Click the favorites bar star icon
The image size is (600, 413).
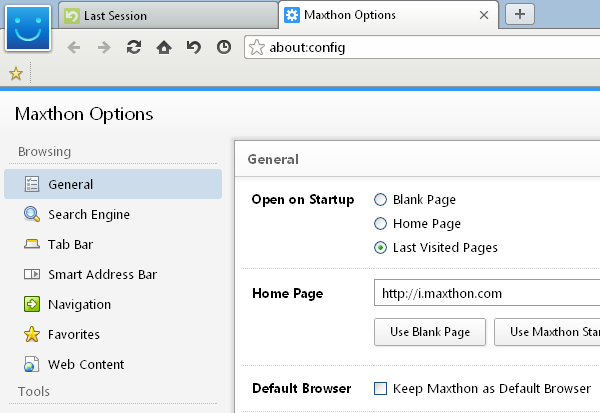pyautogui.click(x=16, y=73)
